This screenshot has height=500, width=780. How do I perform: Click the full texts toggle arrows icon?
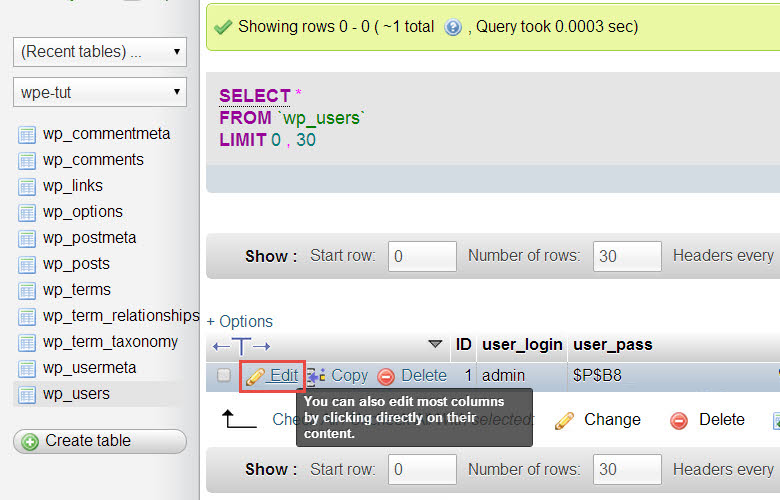click(x=242, y=346)
